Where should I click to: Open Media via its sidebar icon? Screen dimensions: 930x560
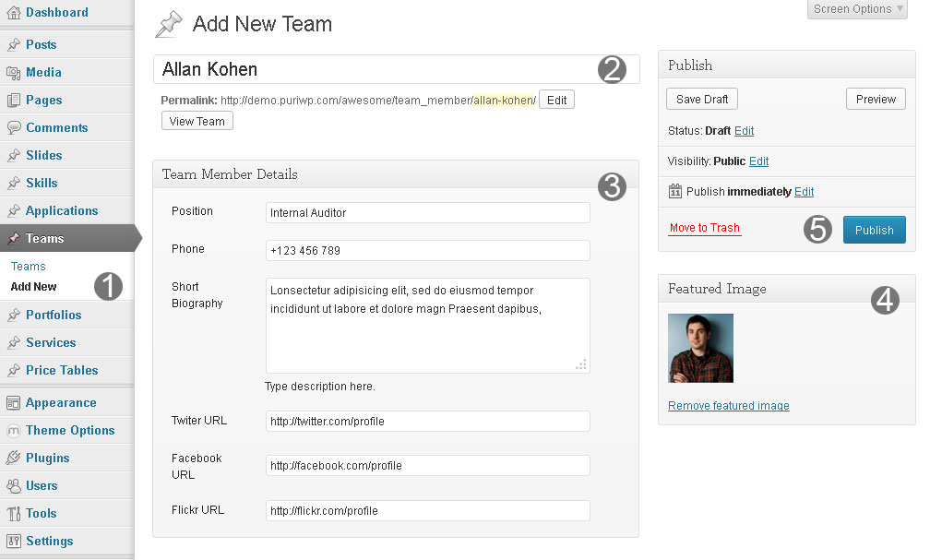click(x=11, y=72)
